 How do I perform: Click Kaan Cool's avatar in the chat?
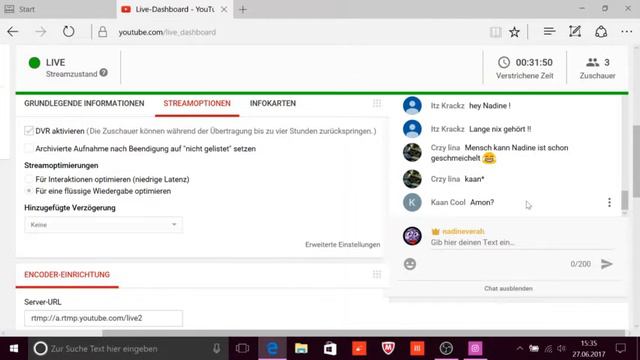[412, 202]
